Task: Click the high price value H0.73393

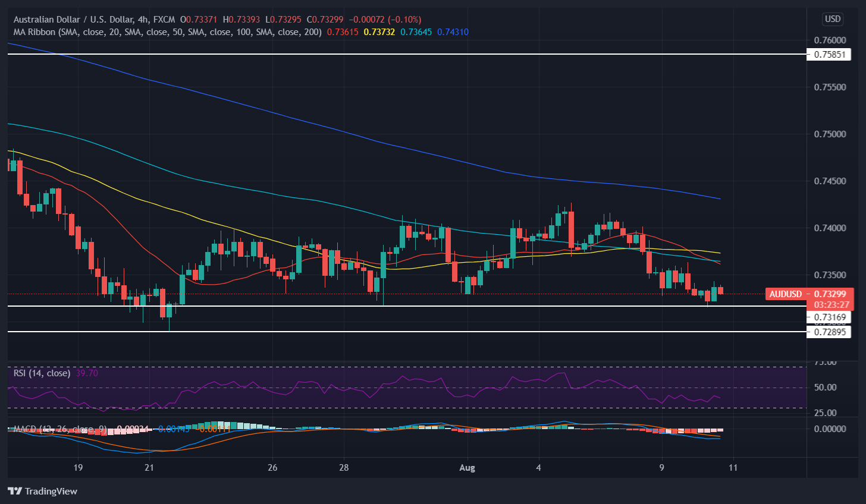Action: (x=241, y=20)
